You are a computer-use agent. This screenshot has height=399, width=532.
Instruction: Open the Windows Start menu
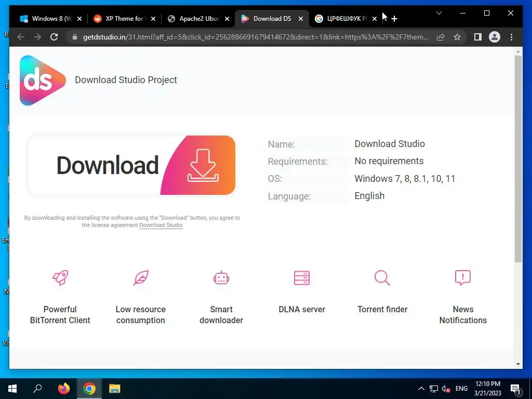[12, 389]
